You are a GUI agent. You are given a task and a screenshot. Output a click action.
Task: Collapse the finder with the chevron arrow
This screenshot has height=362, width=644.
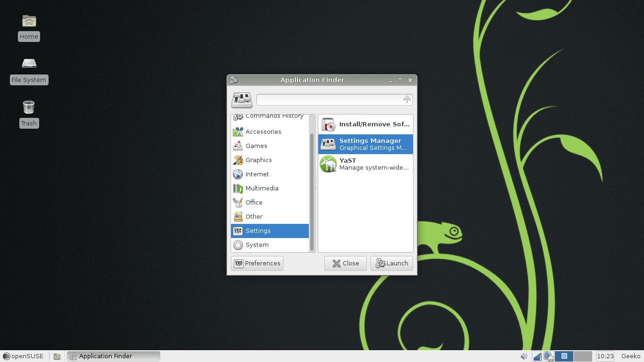(406, 99)
